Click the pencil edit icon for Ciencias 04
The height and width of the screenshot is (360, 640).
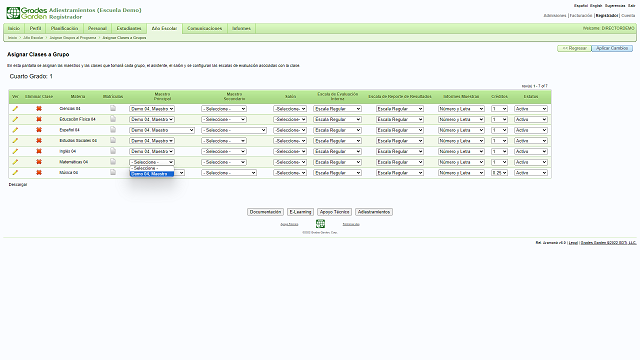point(15,109)
